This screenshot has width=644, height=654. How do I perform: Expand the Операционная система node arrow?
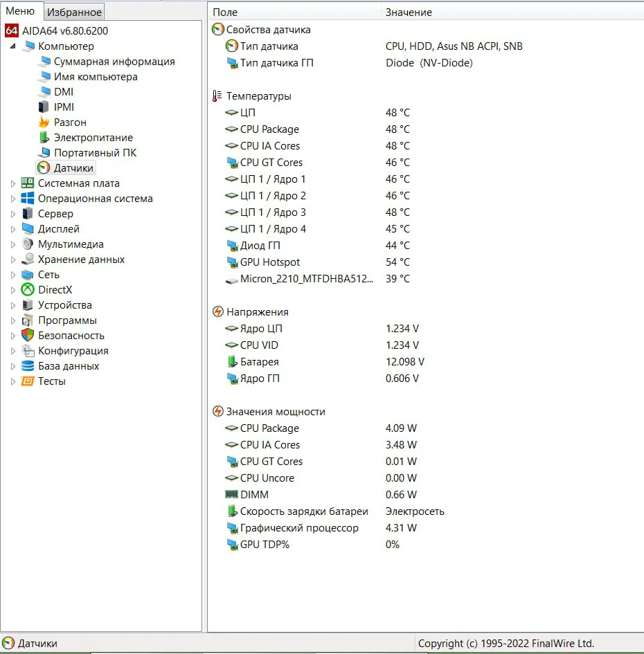[13, 199]
